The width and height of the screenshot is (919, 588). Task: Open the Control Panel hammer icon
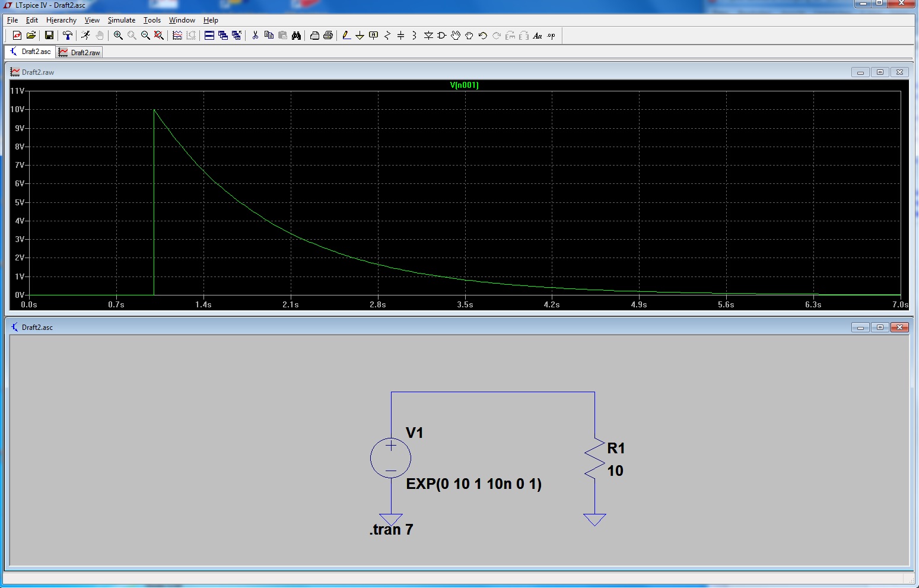point(68,36)
